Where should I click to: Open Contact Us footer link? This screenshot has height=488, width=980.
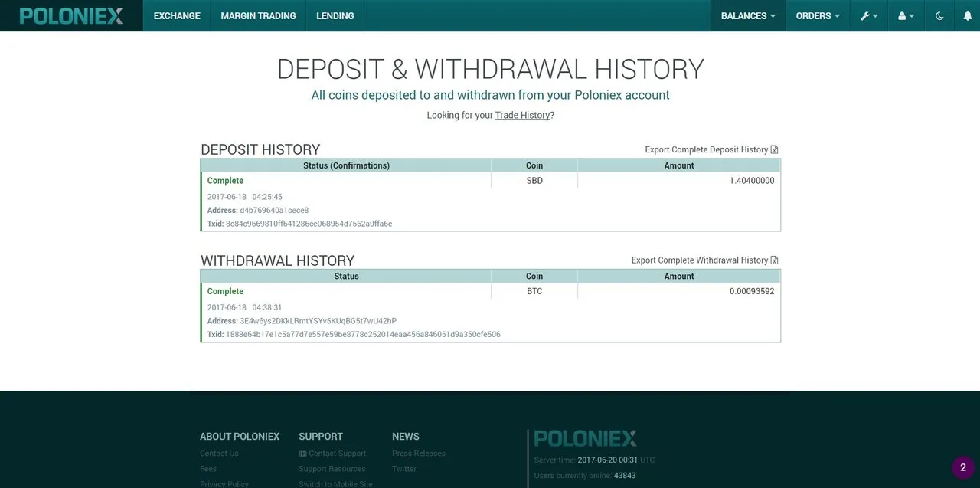pos(219,454)
